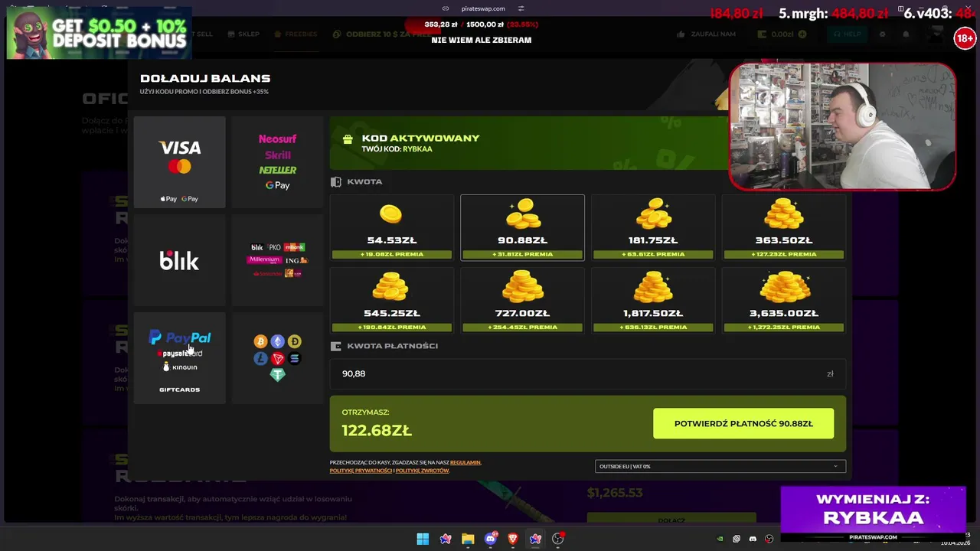Select the 3,635.00ZŁ amount card
Viewport: 980px width, 551px height.
click(x=784, y=300)
